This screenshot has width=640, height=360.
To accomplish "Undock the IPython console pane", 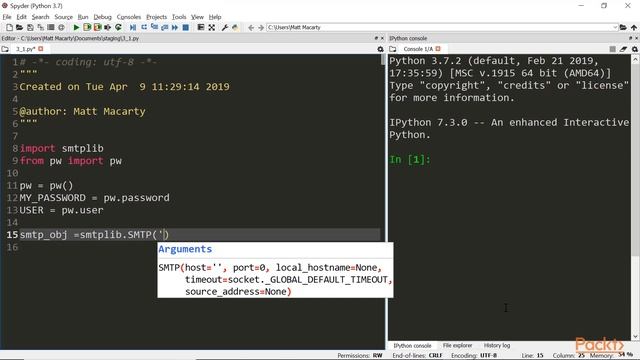I will point(631,38).
